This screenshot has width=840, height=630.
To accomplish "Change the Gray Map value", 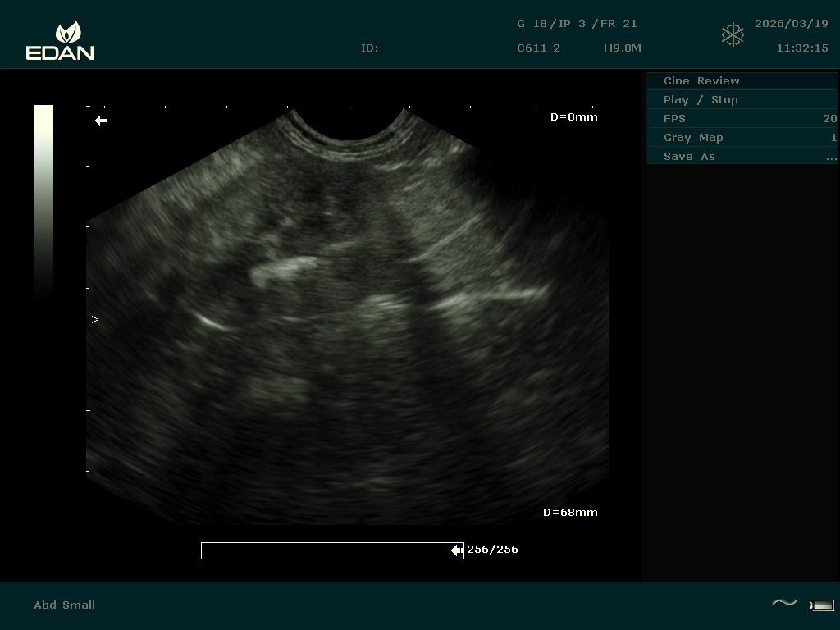I will [x=833, y=138].
